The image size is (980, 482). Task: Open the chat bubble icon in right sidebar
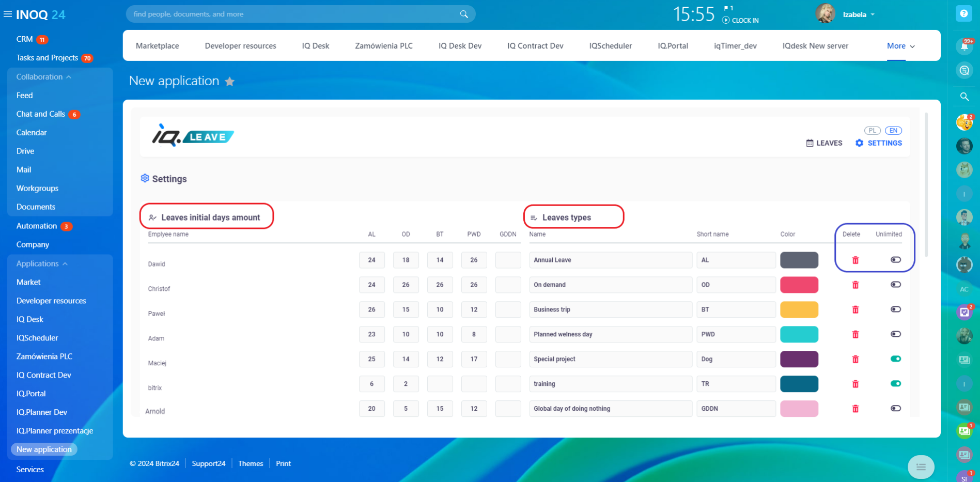(964, 70)
